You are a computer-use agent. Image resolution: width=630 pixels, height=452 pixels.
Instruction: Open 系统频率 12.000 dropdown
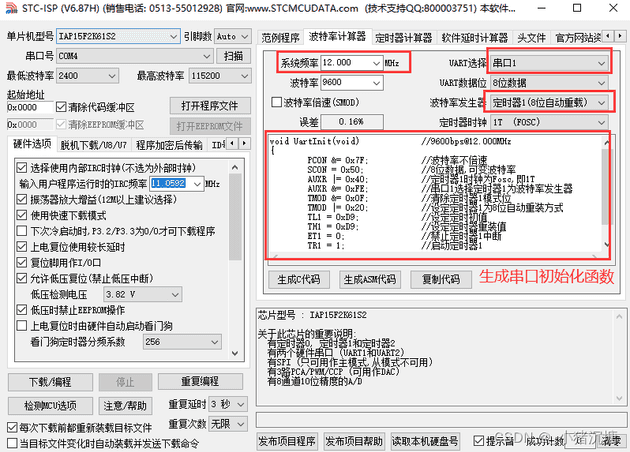pyautogui.click(x=352, y=63)
